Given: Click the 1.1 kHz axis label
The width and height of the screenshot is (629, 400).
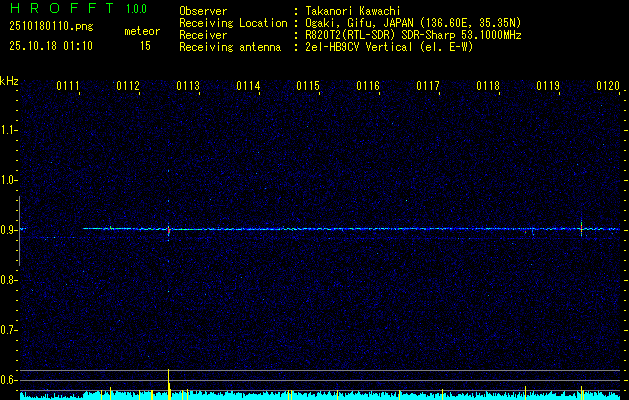Looking at the screenshot, I should 7,130.
